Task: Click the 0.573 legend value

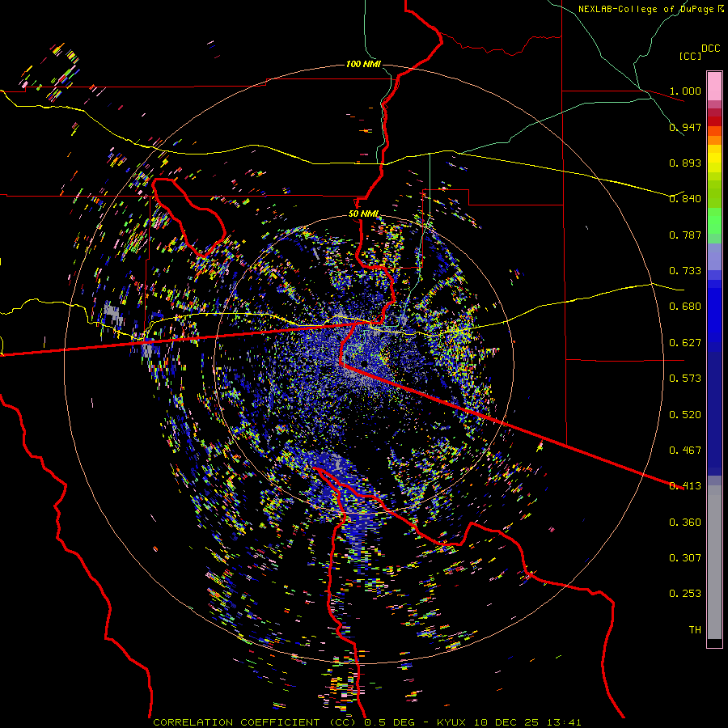Action: (685, 379)
